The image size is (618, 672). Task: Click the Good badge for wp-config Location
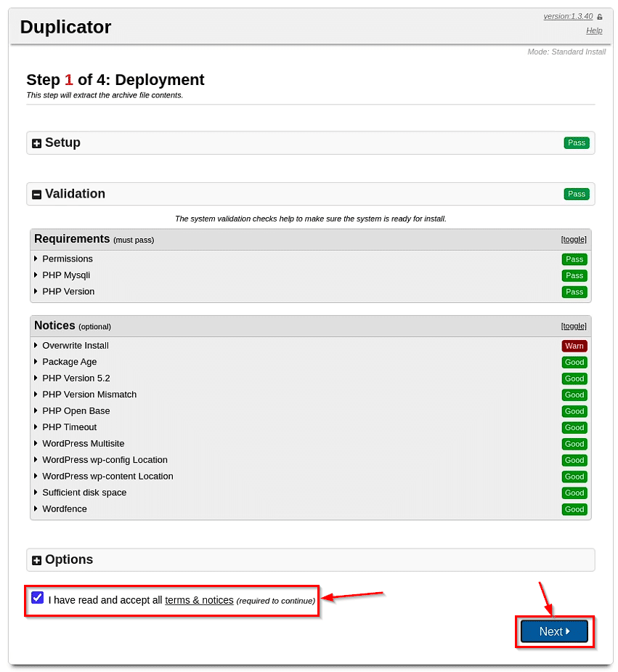pos(574,461)
